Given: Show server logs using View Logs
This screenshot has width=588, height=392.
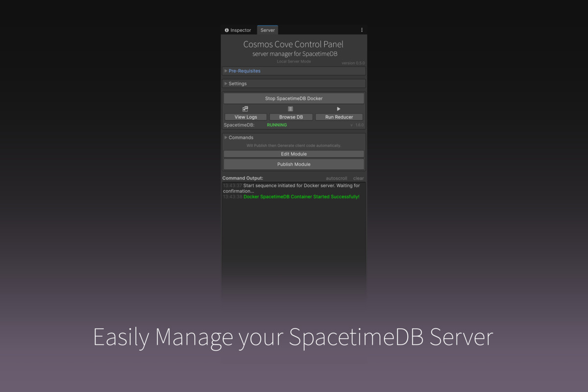Looking at the screenshot, I should [245, 117].
